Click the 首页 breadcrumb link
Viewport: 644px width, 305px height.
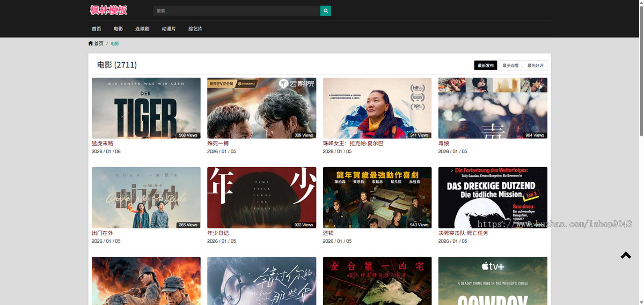[x=99, y=43]
